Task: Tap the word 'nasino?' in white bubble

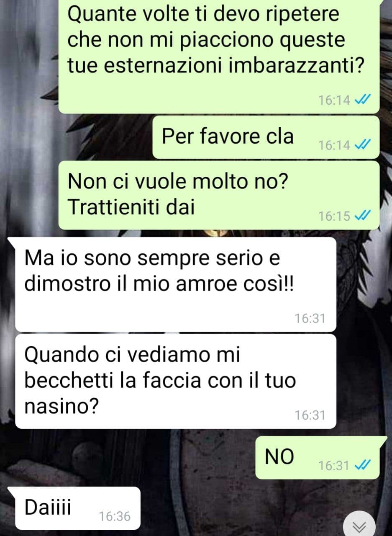Action: pos(61,406)
